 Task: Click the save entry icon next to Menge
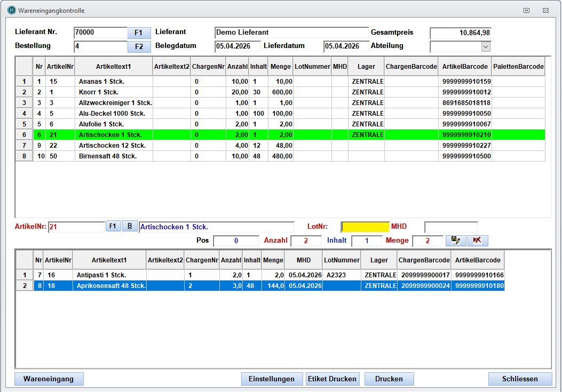click(x=455, y=241)
